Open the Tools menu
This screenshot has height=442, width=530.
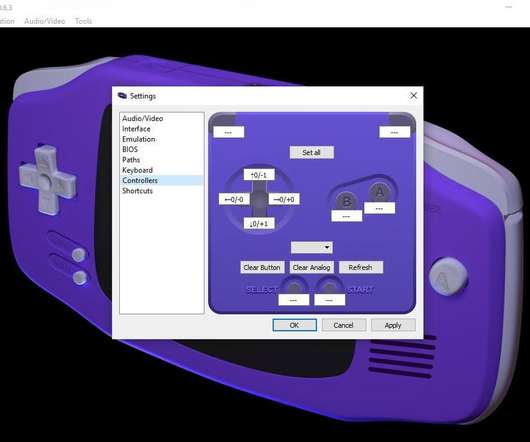pos(83,21)
